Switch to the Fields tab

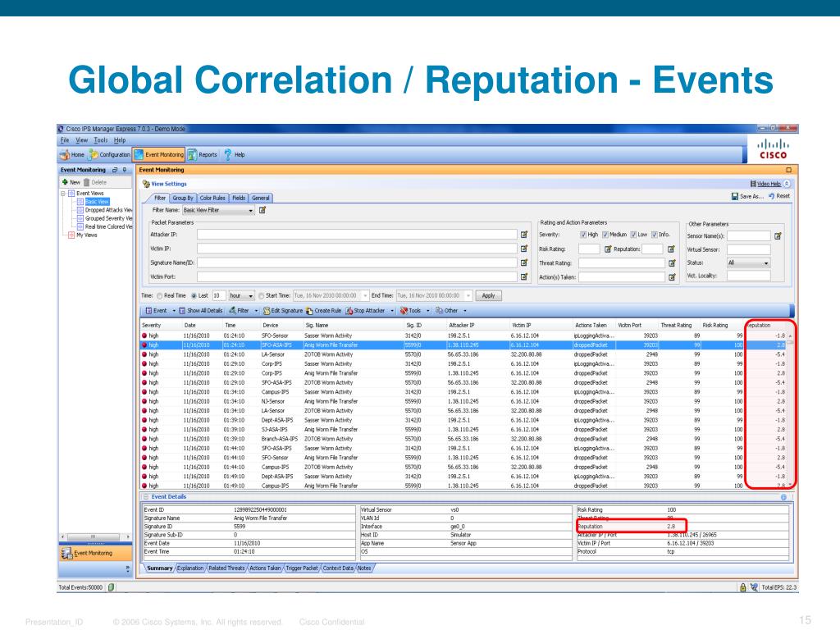point(239,198)
